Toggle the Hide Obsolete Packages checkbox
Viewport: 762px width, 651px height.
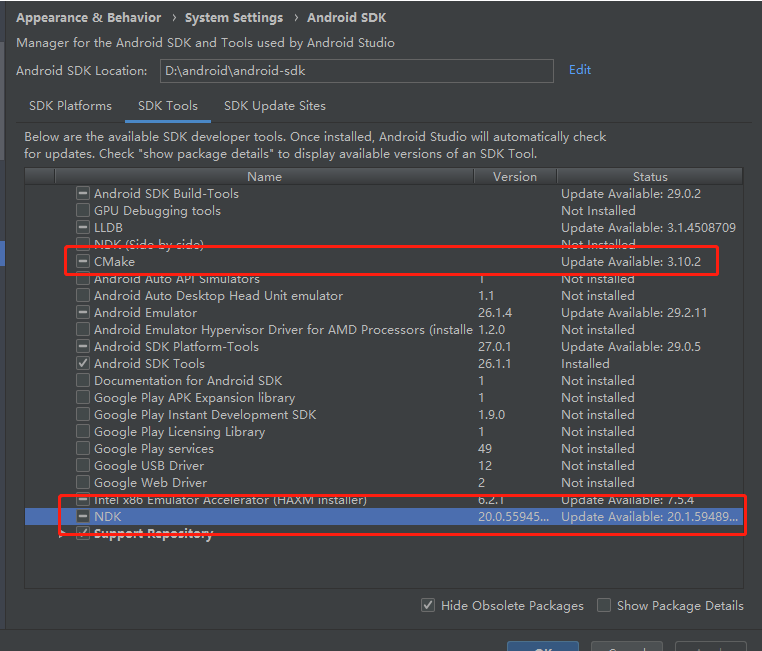tap(428, 605)
